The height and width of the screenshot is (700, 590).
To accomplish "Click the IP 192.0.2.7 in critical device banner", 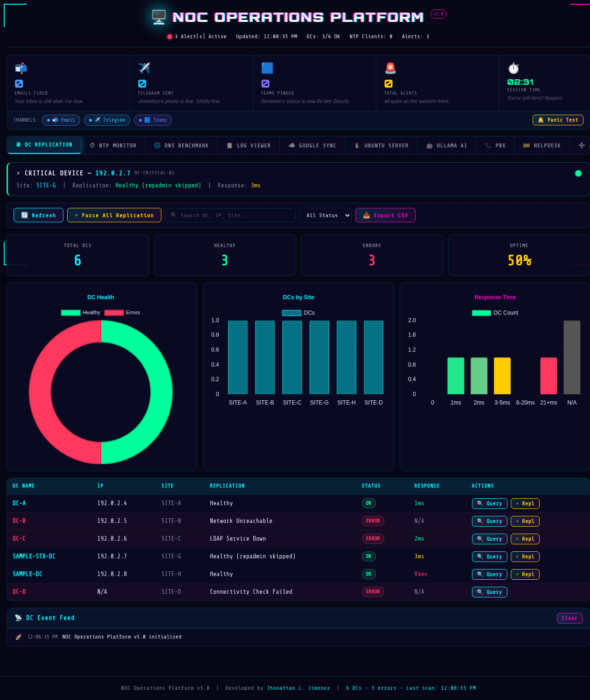I will [x=113, y=173].
